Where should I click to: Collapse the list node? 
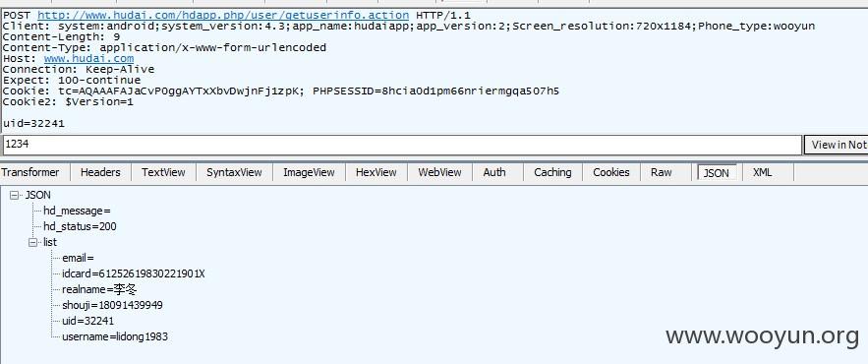pos(32,242)
